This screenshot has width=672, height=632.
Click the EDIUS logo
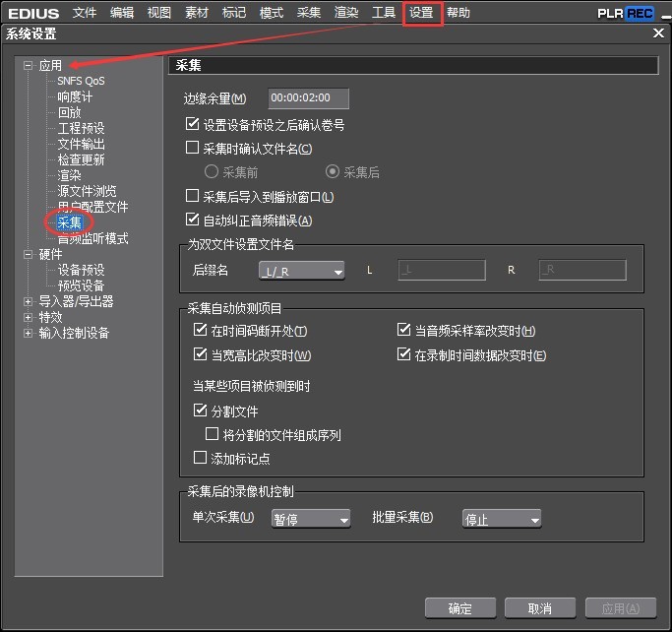tap(33, 13)
